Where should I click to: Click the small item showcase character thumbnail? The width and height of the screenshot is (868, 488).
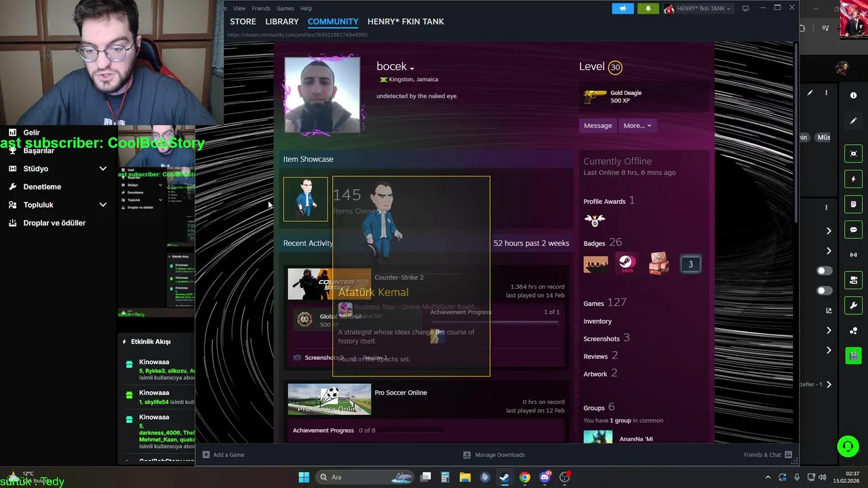(305, 199)
